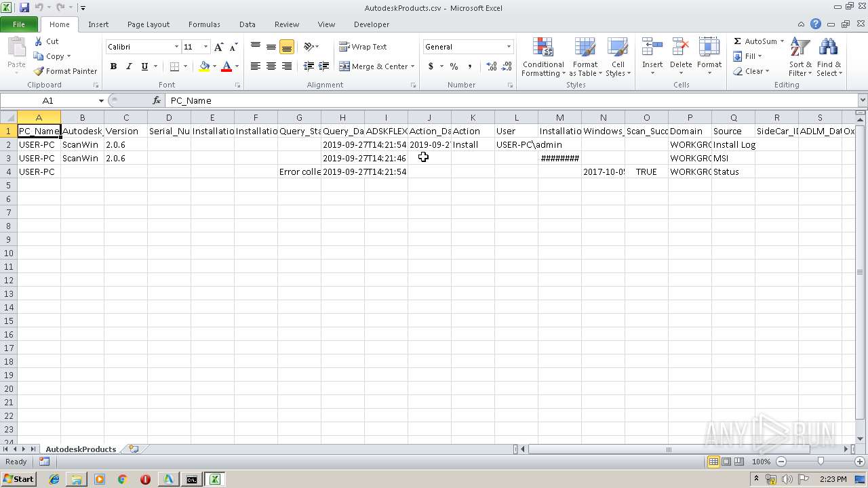Toggle underline formatting
Image resolution: width=868 pixels, height=488 pixels.
[144, 66]
